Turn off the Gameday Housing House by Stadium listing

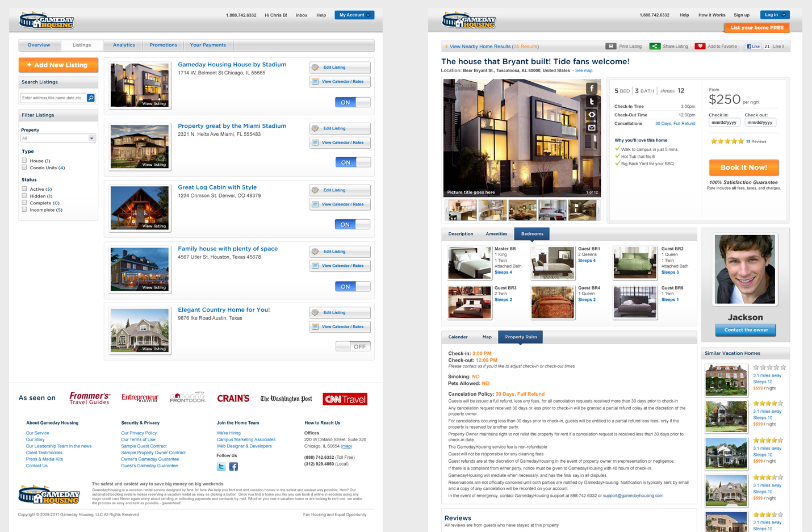pyautogui.click(x=353, y=102)
